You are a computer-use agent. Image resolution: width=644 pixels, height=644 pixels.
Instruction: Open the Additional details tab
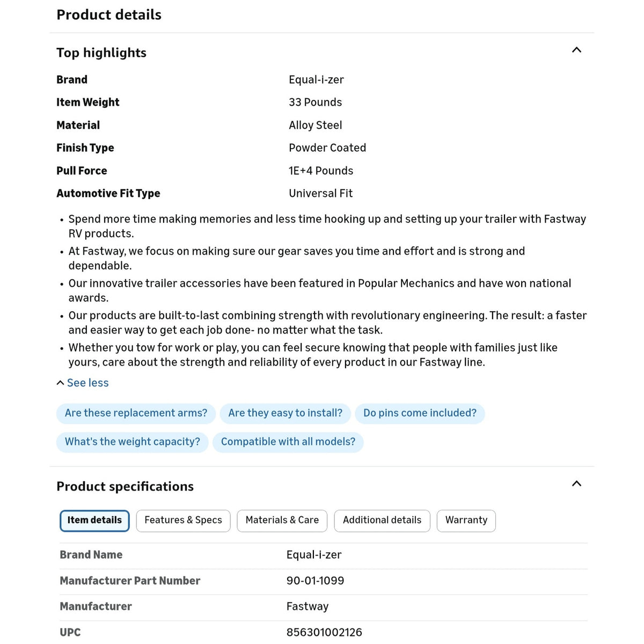[x=382, y=521]
